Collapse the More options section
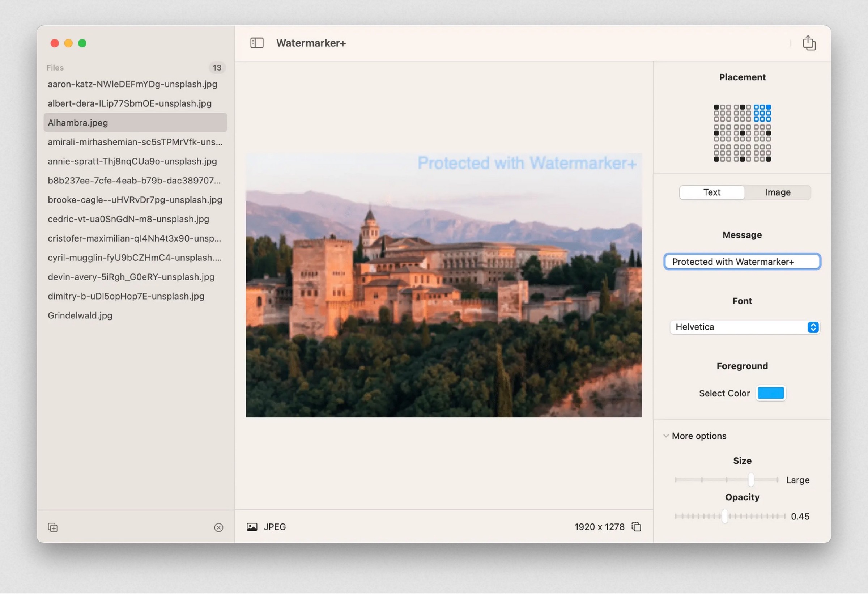Image resolution: width=868 pixels, height=594 pixels. click(x=666, y=436)
